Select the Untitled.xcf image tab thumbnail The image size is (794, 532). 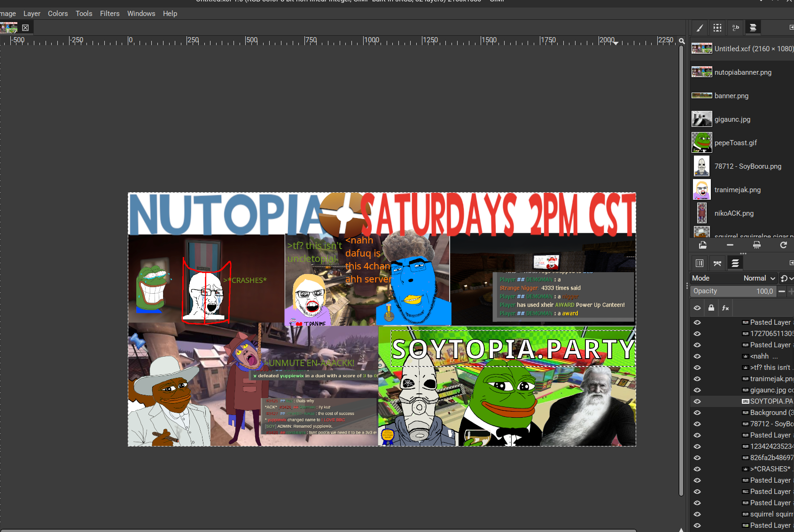point(9,28)
